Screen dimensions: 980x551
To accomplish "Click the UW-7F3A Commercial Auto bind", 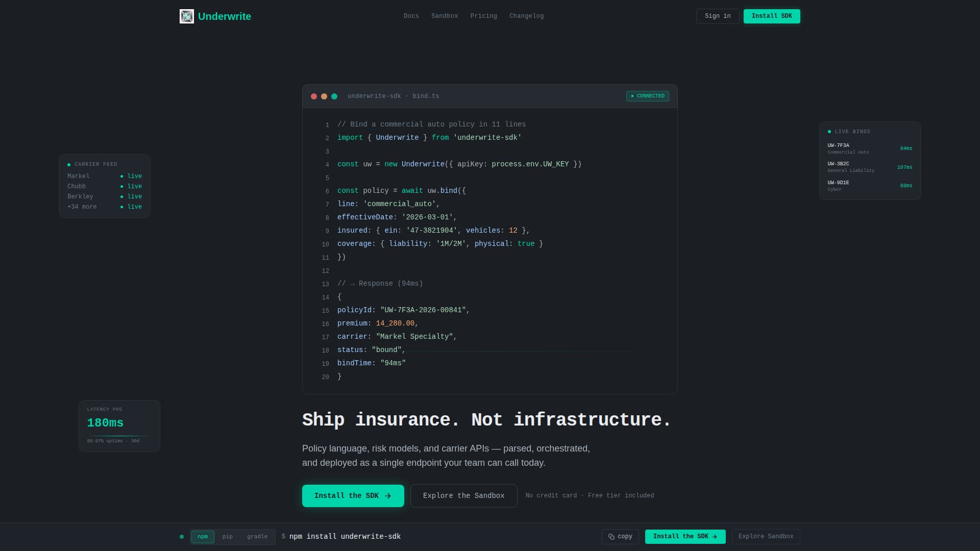I will pyautogui.click(x=870, y=148).
